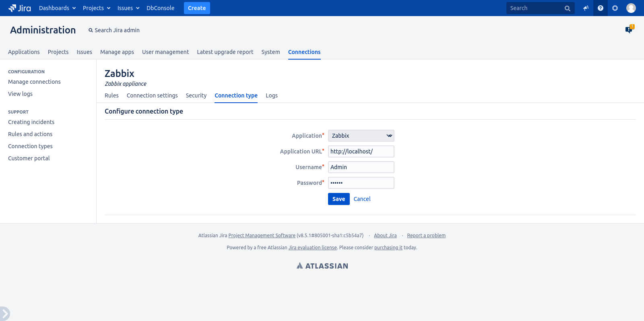Click the Password input field
The height and width of the screenshot is (321, 644).
(361, 183)
